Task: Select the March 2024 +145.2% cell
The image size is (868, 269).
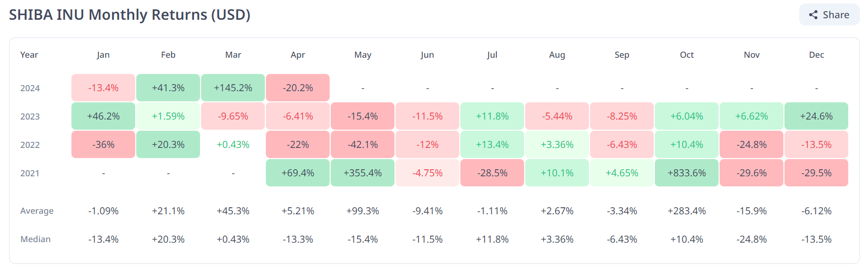Action: click(x=233, y=88)
